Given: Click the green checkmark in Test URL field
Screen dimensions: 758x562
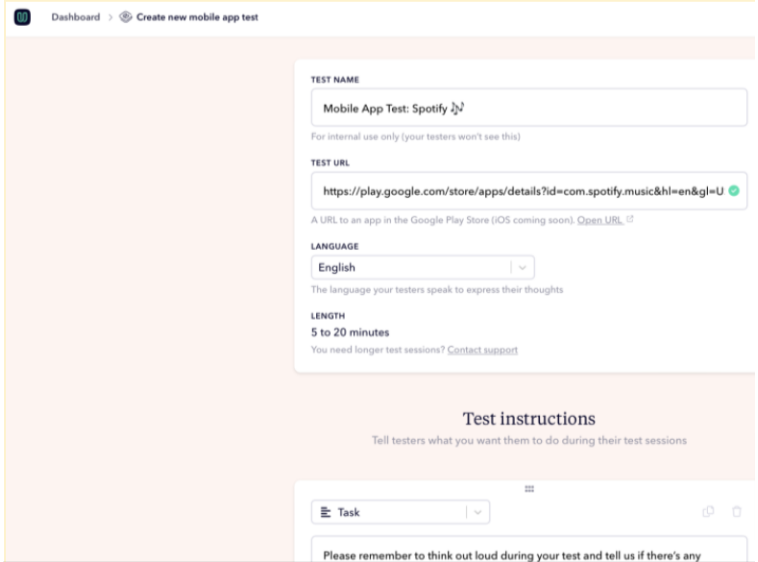Looking at the screenshot, I should (x=733, y=191).
